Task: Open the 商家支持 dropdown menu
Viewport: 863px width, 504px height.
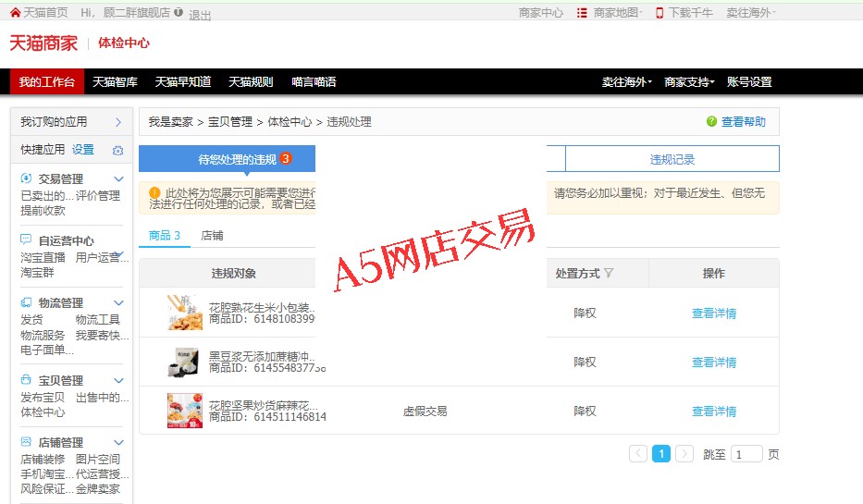Action: (689, 82)
